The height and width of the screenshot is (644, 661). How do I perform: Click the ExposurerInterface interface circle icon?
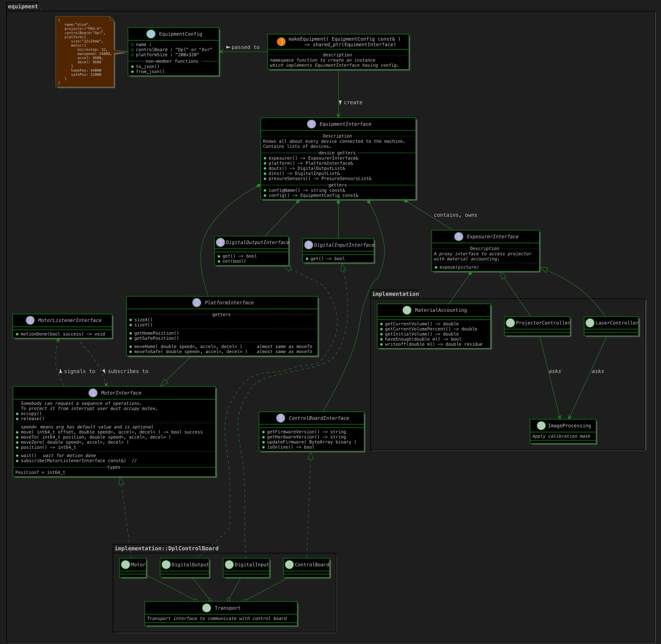(458, 237)
